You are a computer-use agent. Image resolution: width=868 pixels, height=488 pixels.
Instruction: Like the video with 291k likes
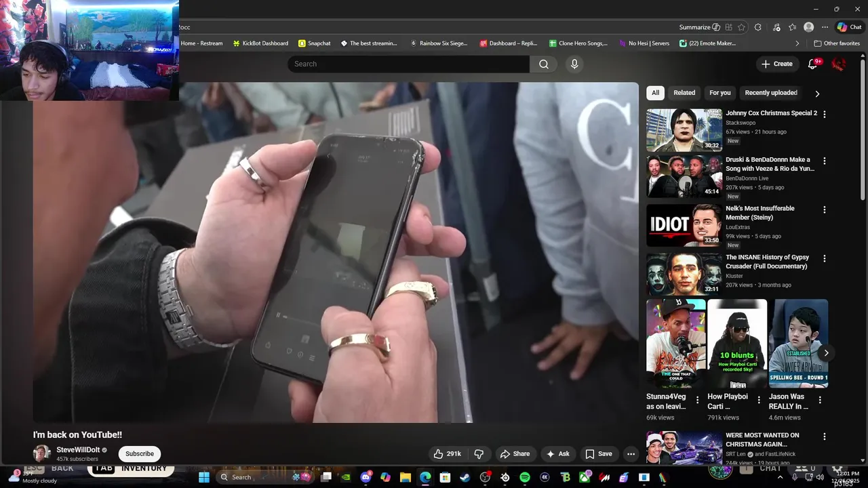[x=448, y=454]
